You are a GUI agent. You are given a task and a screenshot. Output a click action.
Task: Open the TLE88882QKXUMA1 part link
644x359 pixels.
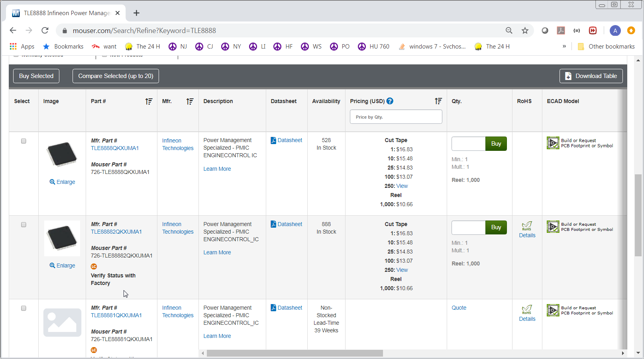pyautogui.click(x=116, y=232)
